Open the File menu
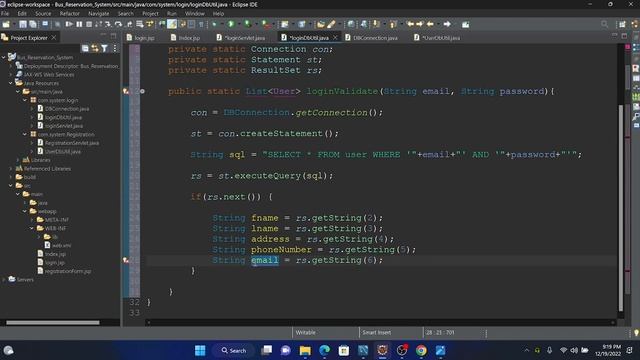Image resolution: width=640 pixels, height=360 pixels. pos(5,13)
